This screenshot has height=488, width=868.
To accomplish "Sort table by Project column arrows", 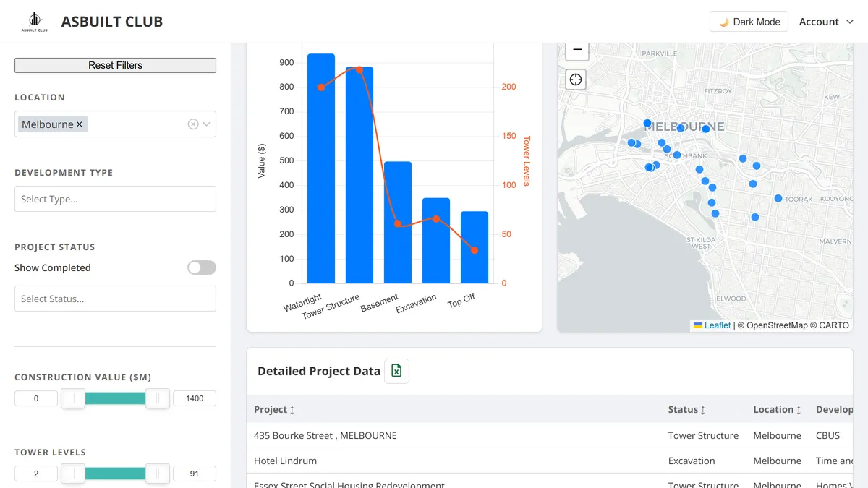I will pyautogui.click(x=292, y=410).
